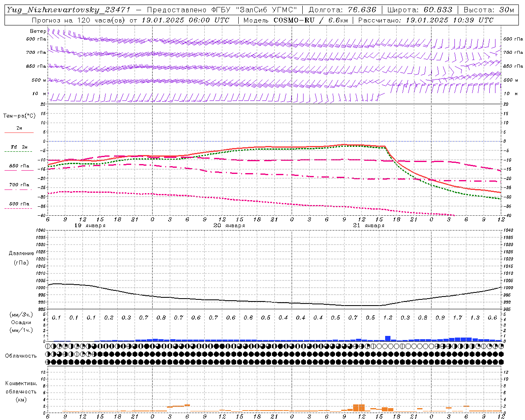The image size is (525, 420).
Task: Click the 'Облачность' cloud cover label
Action: coord(21,356)
